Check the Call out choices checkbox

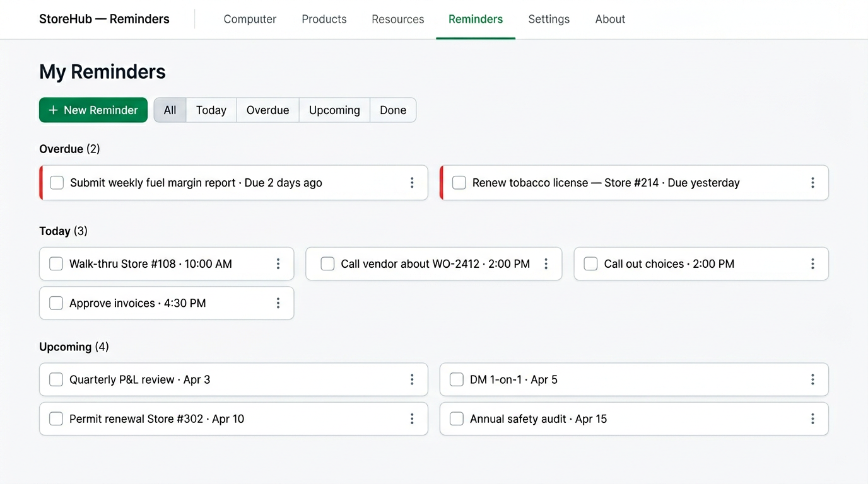pos(590,264)
